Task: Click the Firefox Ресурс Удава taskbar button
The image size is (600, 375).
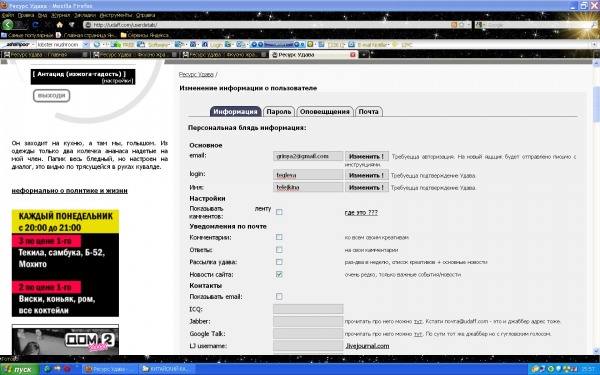Action: click(110, 369)
